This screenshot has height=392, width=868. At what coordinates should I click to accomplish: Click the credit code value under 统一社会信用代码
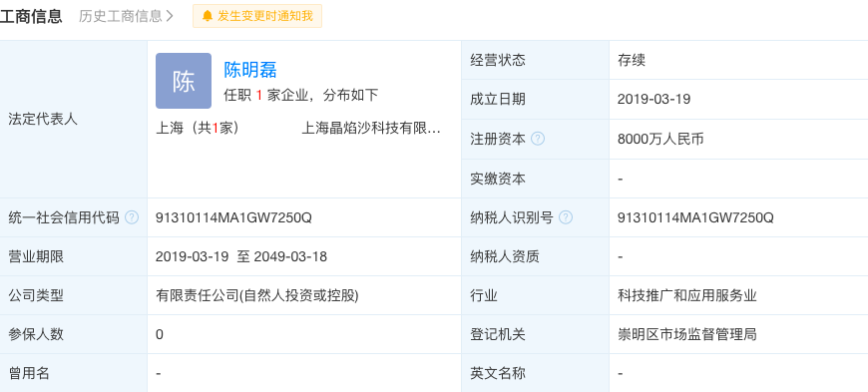233,217
